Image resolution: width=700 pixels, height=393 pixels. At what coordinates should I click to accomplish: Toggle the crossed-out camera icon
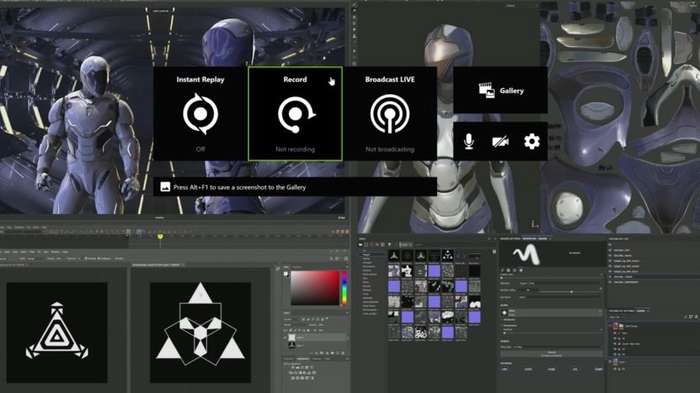pos(500,142)
